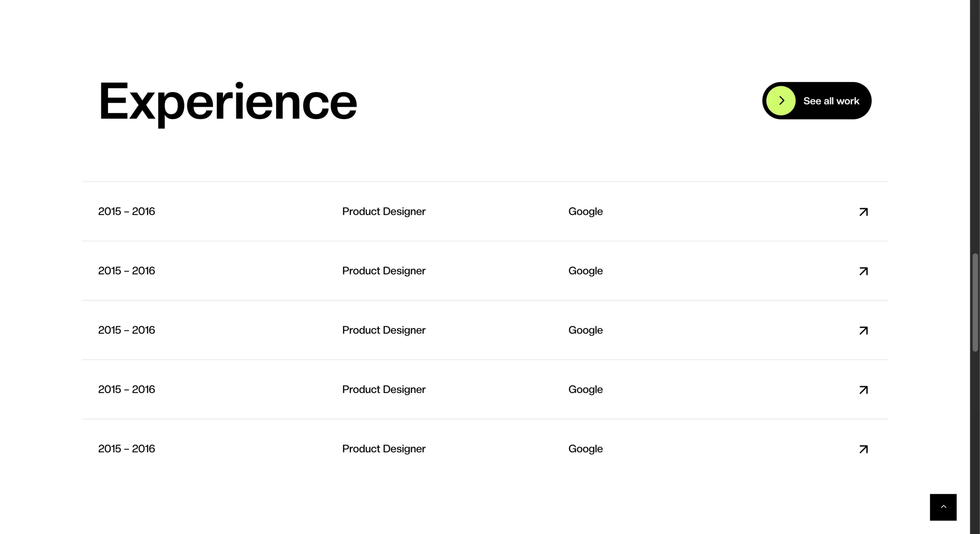Click the second row's diagonal arrow icon
This screenshot has height=534, width=980.
click(x=863, y=271)
